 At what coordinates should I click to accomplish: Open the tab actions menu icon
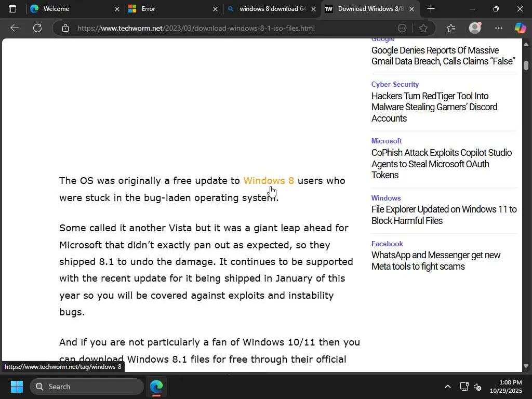(x=12, y=9)
